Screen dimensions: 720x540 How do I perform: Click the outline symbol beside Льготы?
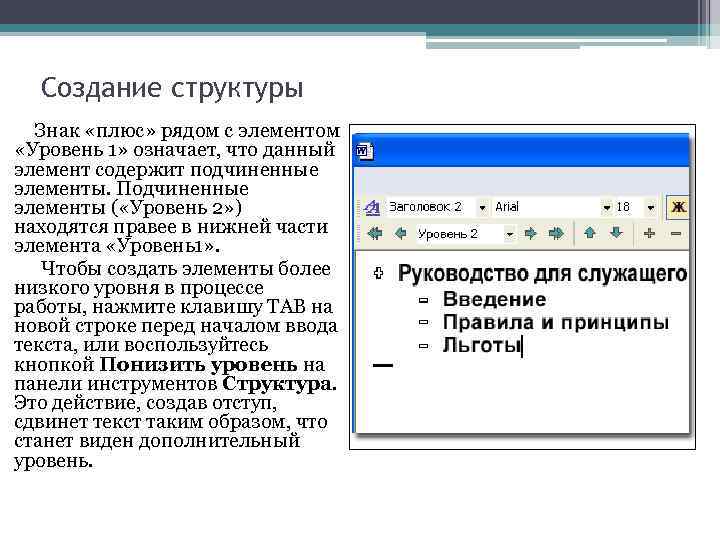tap(423, 347)
